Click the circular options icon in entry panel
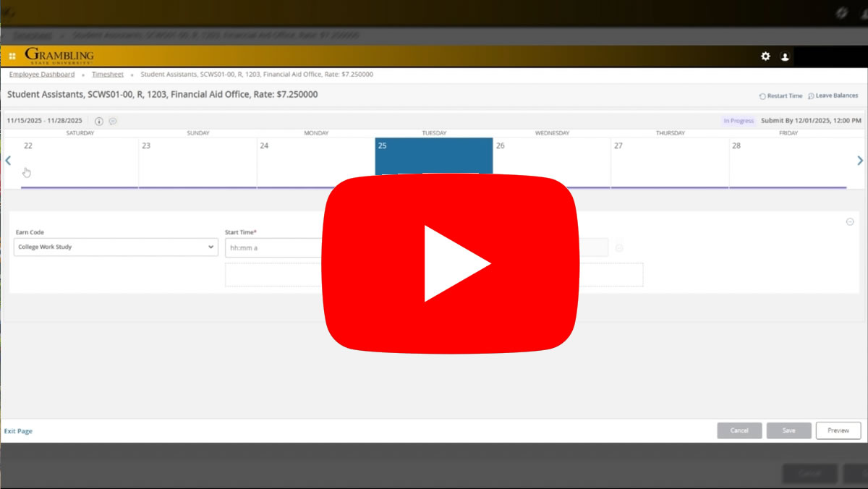 [850, 222]
